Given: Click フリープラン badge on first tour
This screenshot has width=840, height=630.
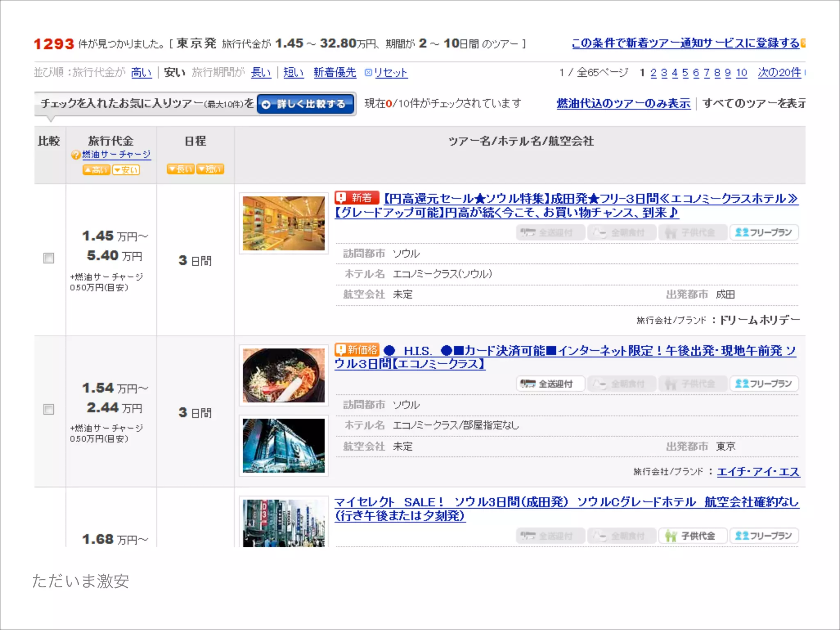Looking at the screenshot, I should (x=764, y=233).
